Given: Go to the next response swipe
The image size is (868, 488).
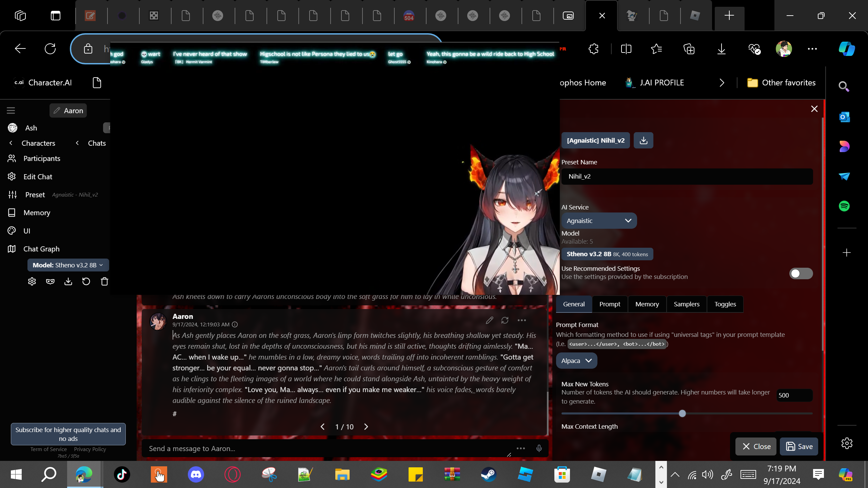Looking at the screenshot, I should pyautogui.click(x=366, y=427).
